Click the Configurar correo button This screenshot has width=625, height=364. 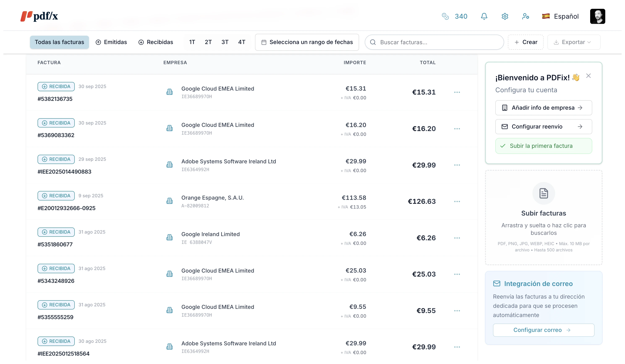pos(543,330)
